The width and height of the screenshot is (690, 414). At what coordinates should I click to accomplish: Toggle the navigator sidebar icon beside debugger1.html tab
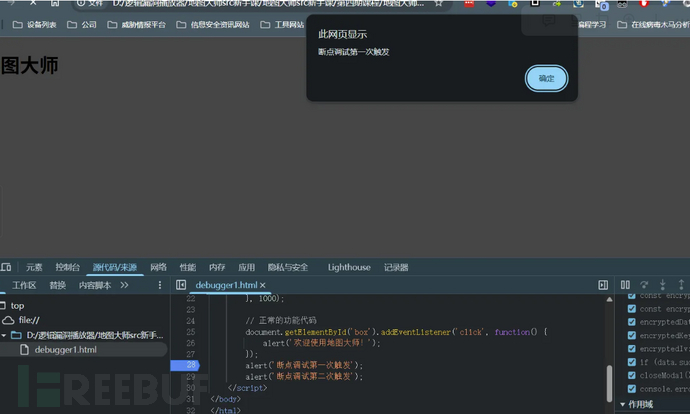coord(181,285)
